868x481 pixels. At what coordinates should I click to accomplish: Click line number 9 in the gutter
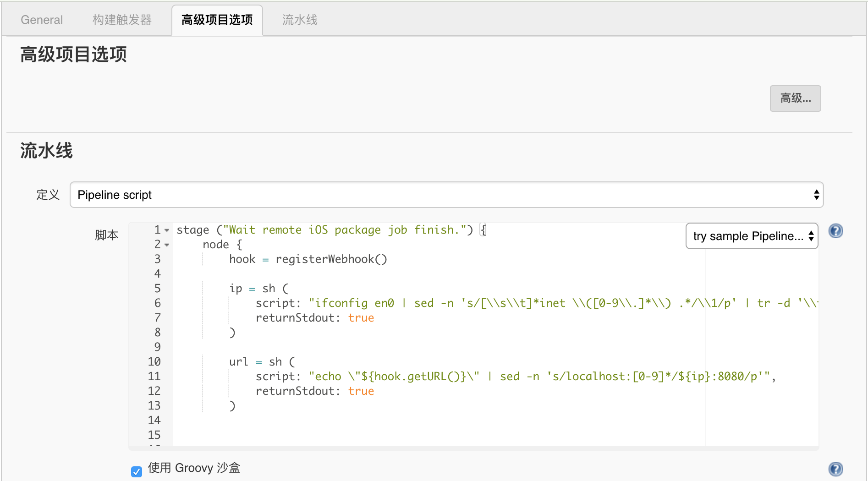coord(157,347)
